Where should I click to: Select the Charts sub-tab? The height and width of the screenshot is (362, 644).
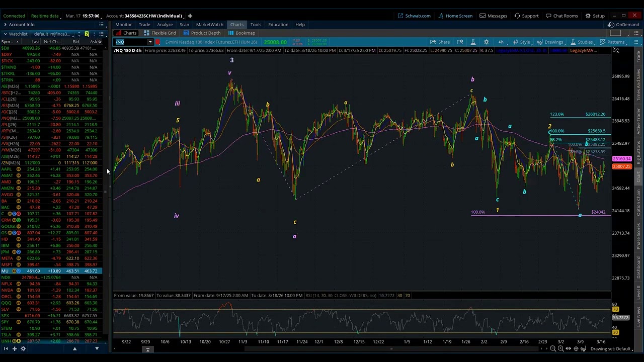[126, 33]
